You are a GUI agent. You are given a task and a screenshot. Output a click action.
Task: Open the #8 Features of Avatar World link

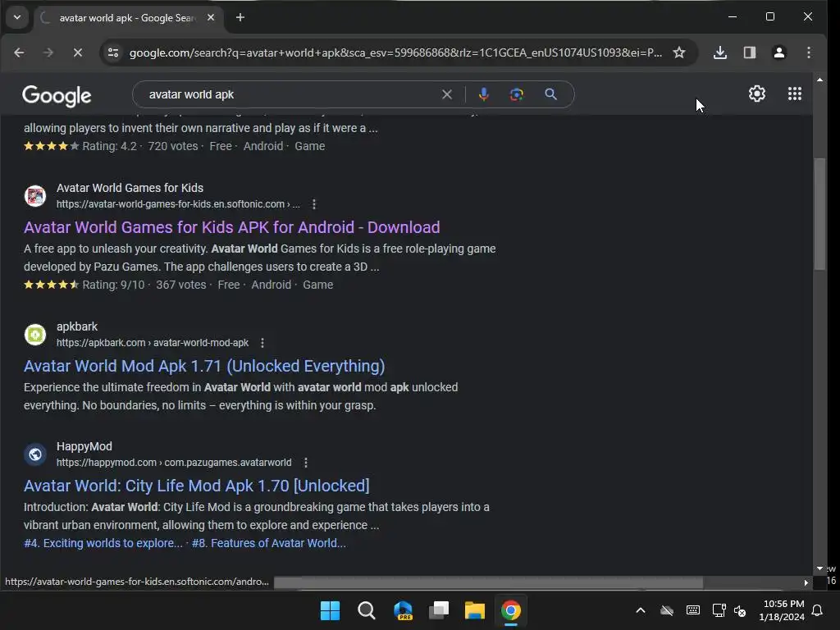tap(269, 543)
